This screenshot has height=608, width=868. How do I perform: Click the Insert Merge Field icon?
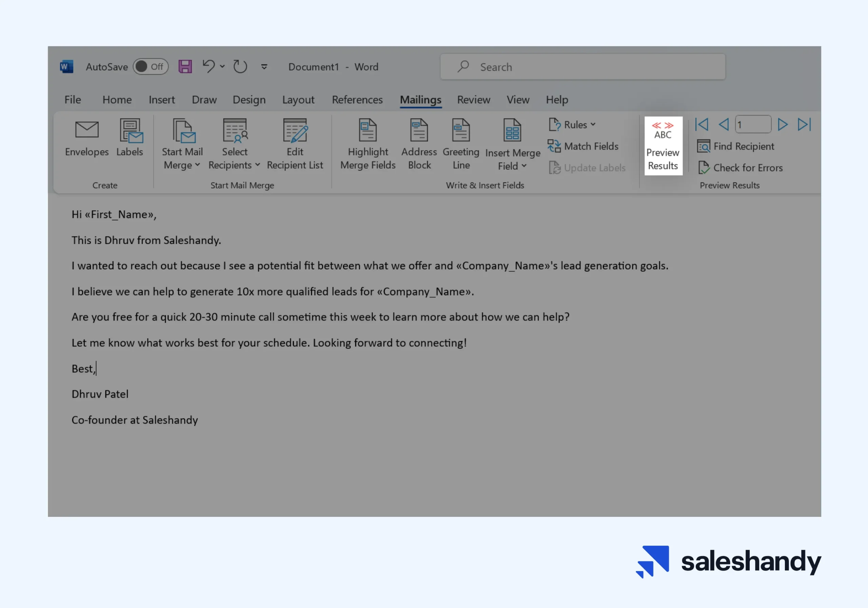512,130
